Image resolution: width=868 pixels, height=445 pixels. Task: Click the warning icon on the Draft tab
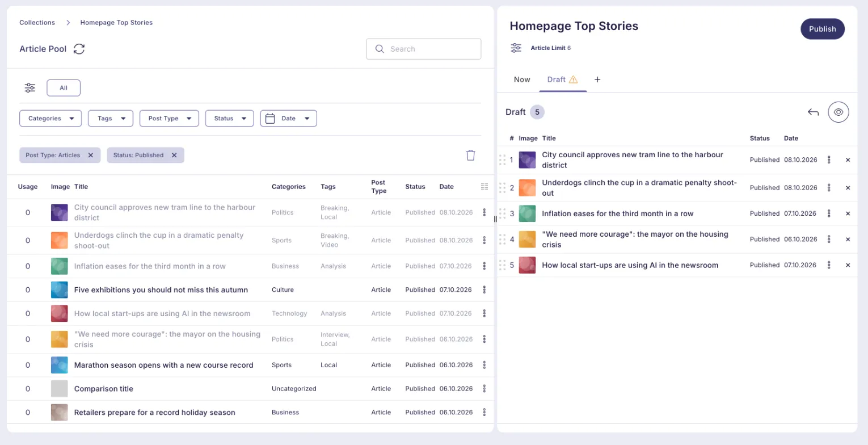pos(573,79)
